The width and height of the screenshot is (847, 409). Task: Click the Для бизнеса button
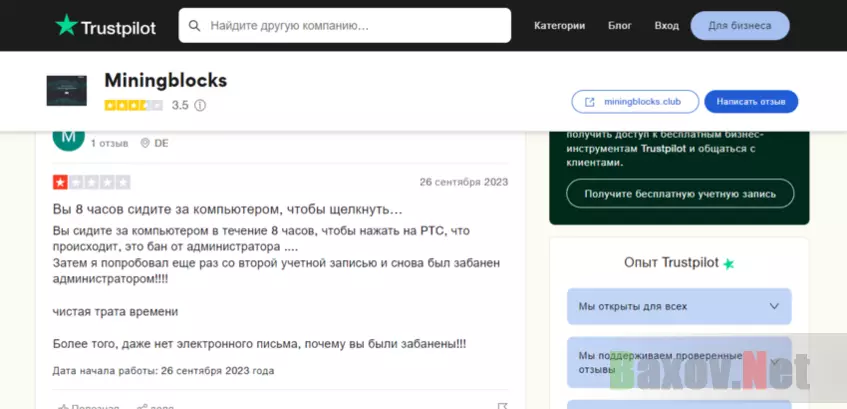click(x=740, y=26)
